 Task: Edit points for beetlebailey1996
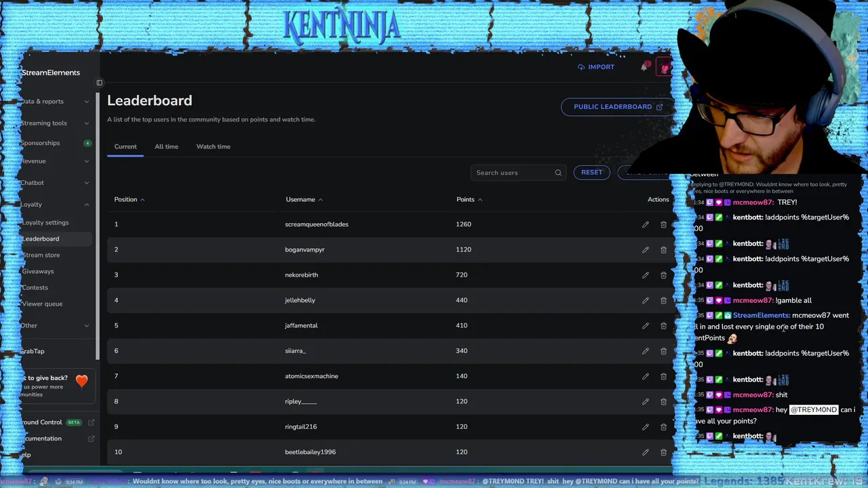click(646, 452)
